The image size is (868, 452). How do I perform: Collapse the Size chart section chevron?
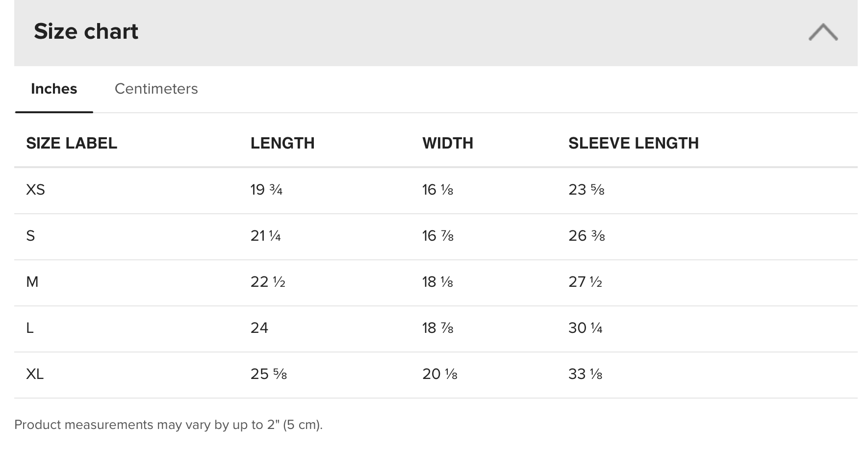(823, 32)
